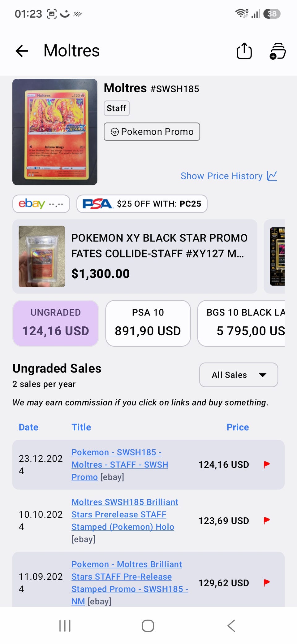297x644 pixels.
Task: Open Moltres card image thumbnail
Action: [55, 132]
